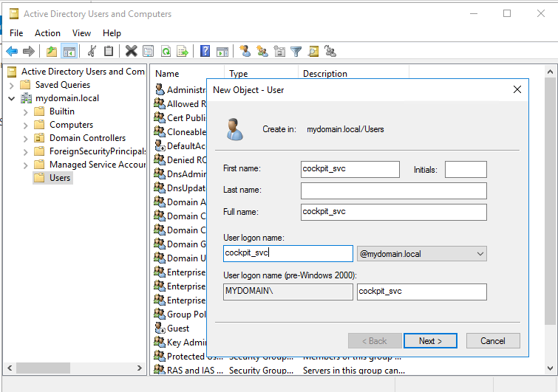Sort list by Description column header
Viewport: 558px width, 392px height.
[x=353, y=74]
